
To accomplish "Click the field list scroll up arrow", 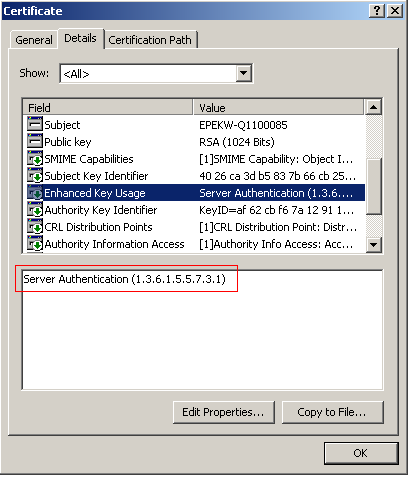I will tap(373, 107).
